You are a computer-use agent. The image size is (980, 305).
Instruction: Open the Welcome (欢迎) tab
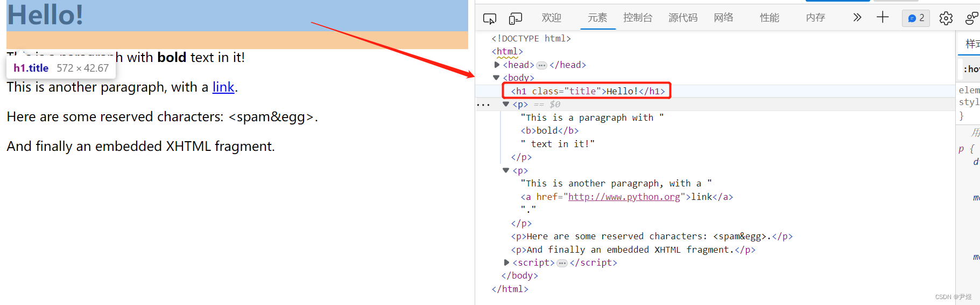pyautogui.click(x=552, y=18)
